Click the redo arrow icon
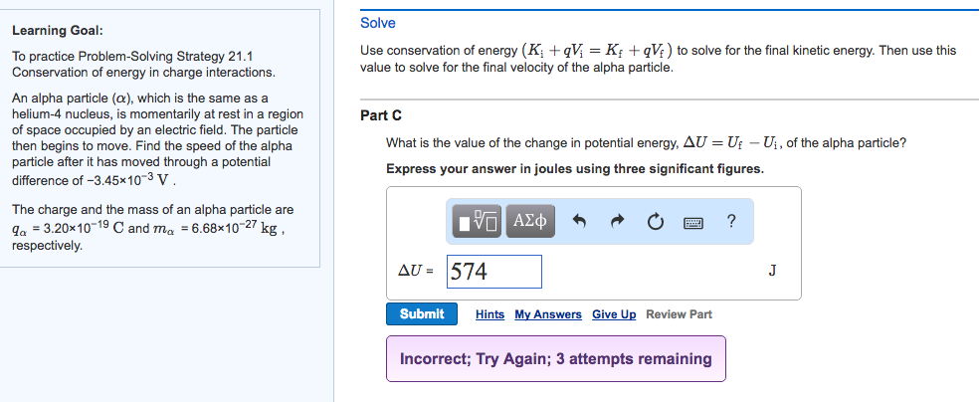980x402 pixels. click(x=618, y=221)
